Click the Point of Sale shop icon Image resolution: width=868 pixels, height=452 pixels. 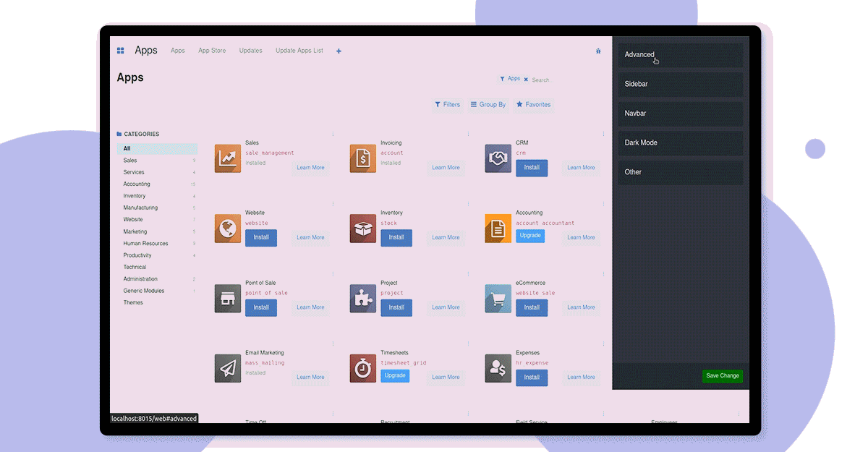pos(228,299)
